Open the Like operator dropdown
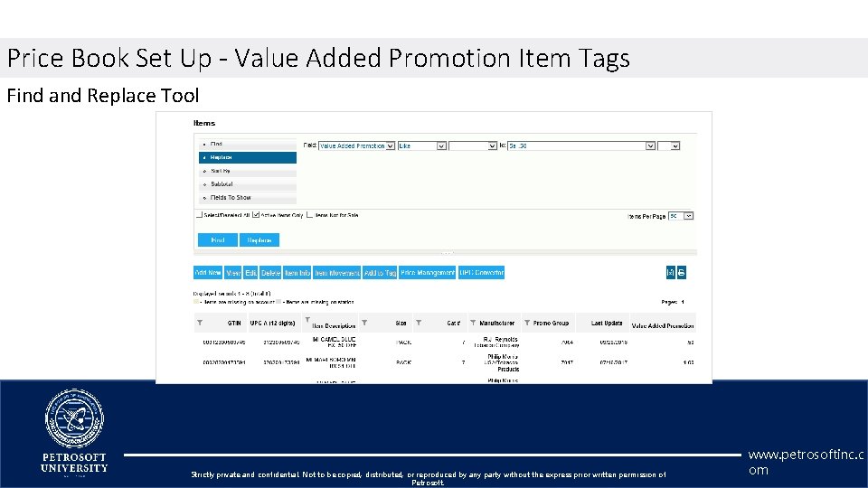This screenshot has height=488, width=868. coord(422,146)
